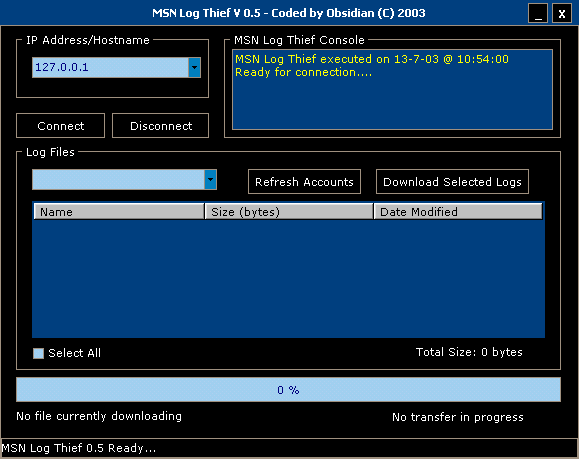Click the Disconnect button
579x459 pixels.
(x=161, y=126)
